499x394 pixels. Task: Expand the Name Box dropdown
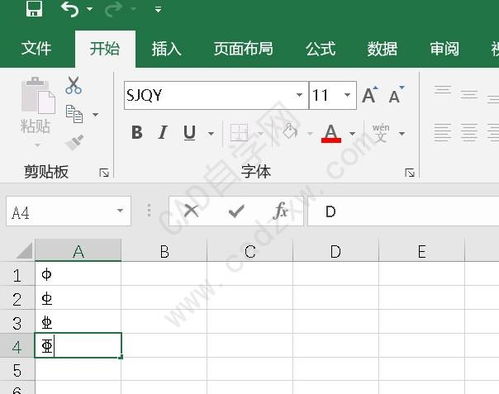point(120,211)
